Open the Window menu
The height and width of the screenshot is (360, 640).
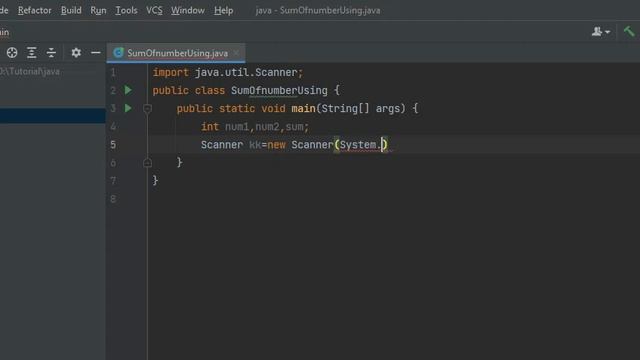pyautogui.click(x=188, y=10)
